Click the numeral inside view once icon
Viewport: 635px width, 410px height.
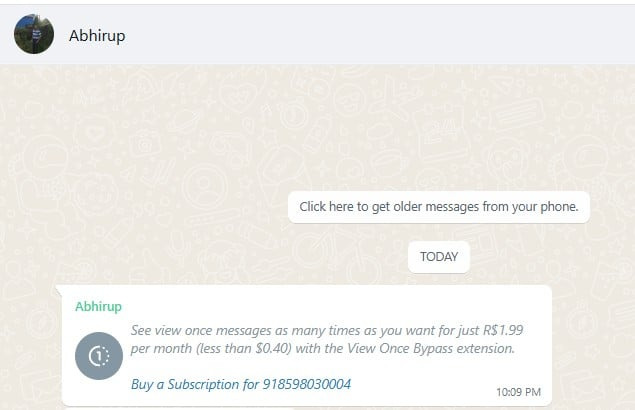(x=98, y=357)
